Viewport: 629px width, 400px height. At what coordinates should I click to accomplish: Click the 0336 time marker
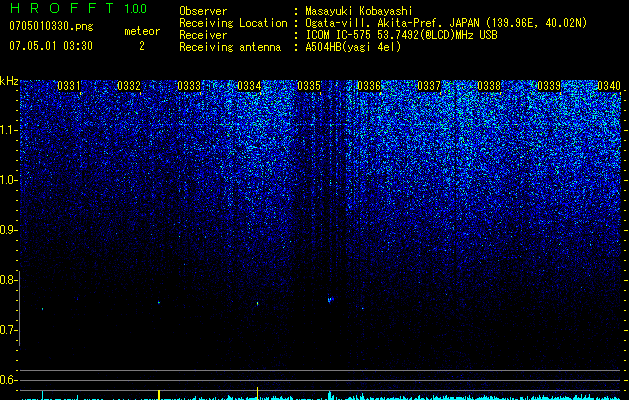pyautogui.click(x=369, y=86)
